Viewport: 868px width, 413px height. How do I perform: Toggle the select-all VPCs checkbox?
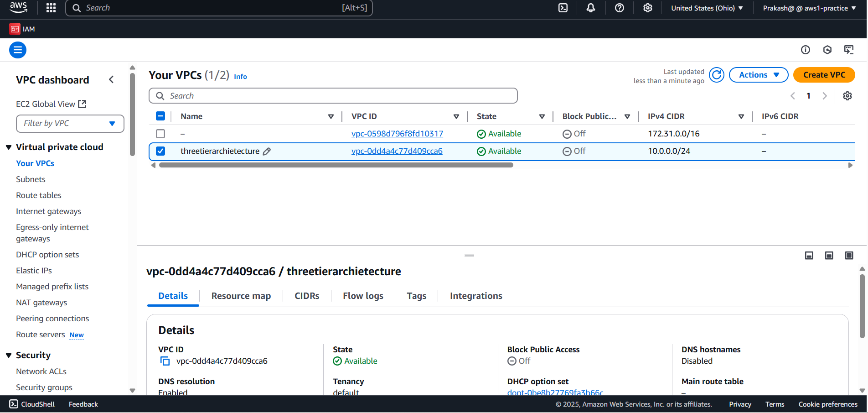pyautogui.click(x=160, y=116)
